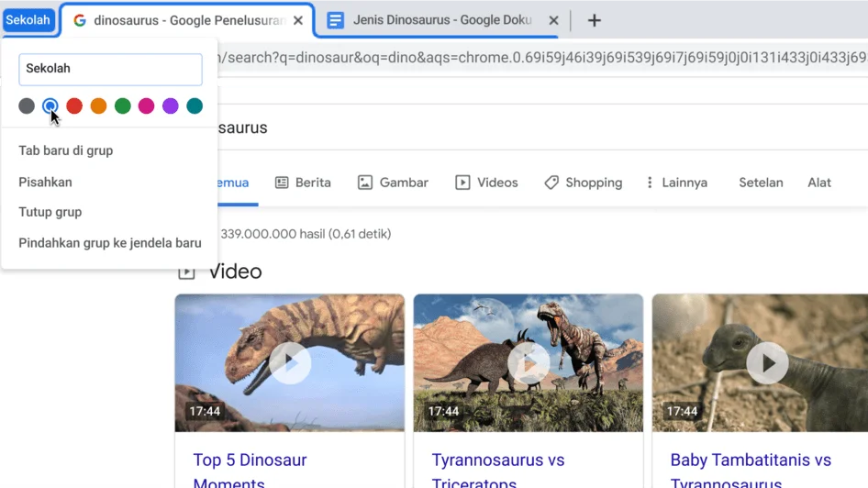The width and height of the screenshot is (868, 488).
Task: Choose the teal group color
Action: click(x=195, y=106)
